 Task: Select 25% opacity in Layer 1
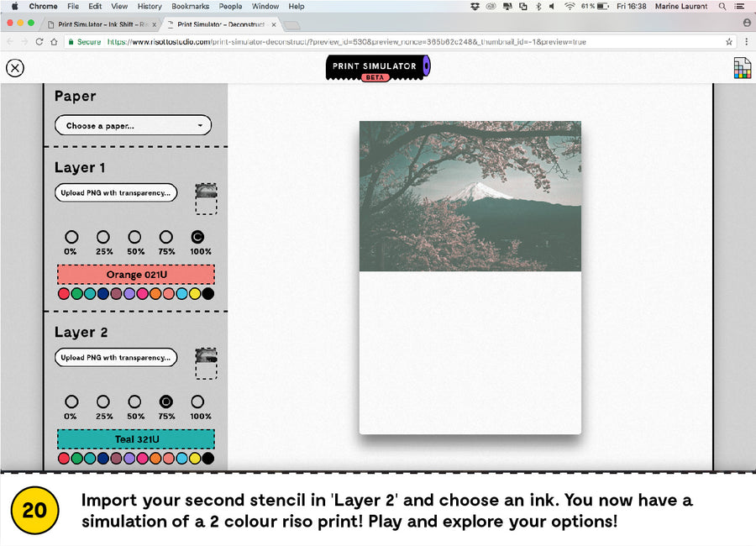click(103, 238)
